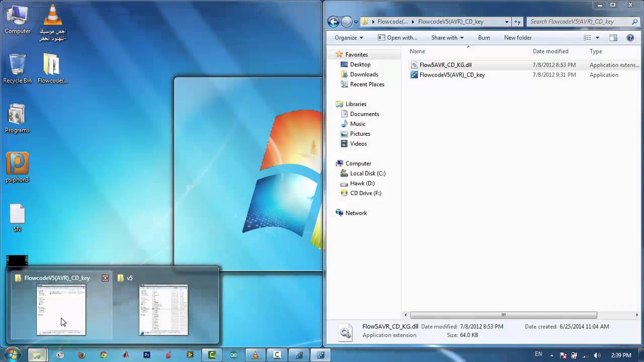644x362 pixels.
Task: Select the Computer desktop icon
Action: [x=17, y=20]
